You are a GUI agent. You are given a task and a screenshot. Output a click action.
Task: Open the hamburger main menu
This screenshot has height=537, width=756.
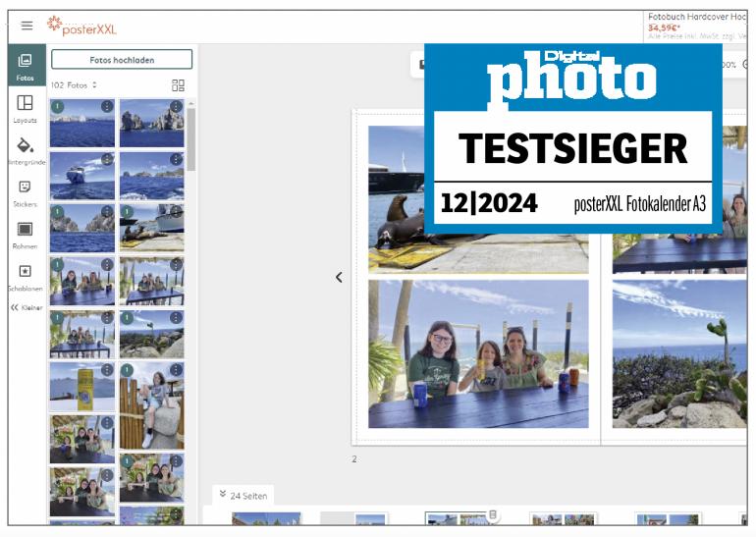[x=27, y=26]
